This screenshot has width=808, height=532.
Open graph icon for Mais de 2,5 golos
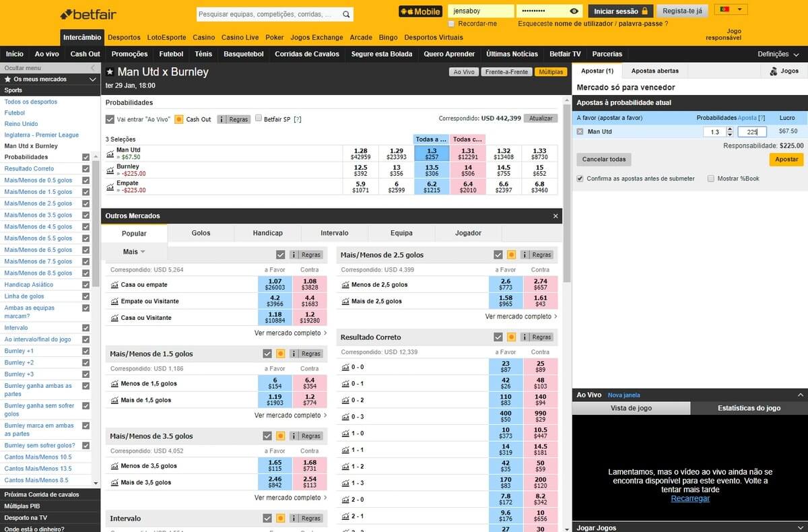tap(345, 301)
